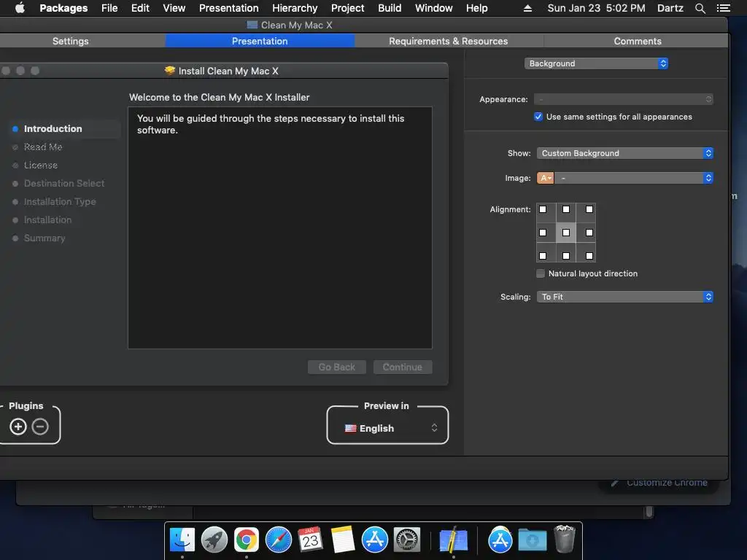Open the Apple menu
747x560 pixels.
point(20,7)
